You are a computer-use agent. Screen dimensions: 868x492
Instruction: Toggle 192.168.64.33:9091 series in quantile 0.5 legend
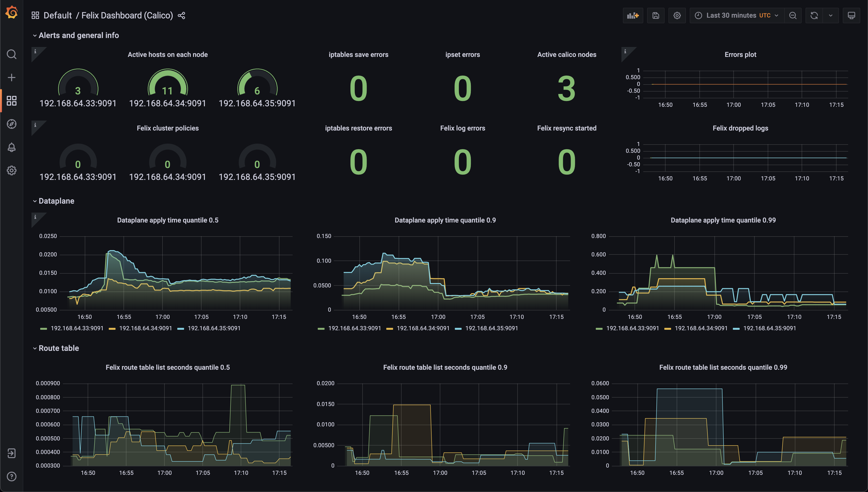pyautogui.click(x=77, y=328)
